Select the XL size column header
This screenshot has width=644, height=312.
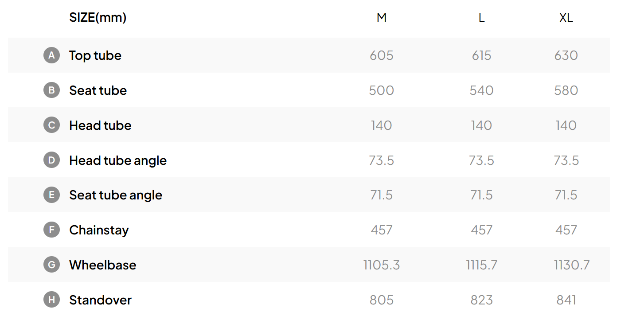click(x=566, y=18)
